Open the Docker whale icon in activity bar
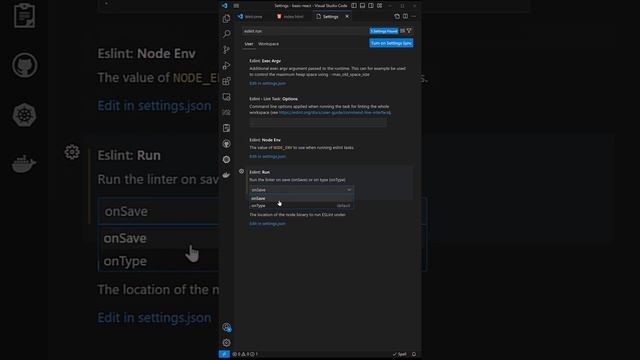 coord(227,175)
